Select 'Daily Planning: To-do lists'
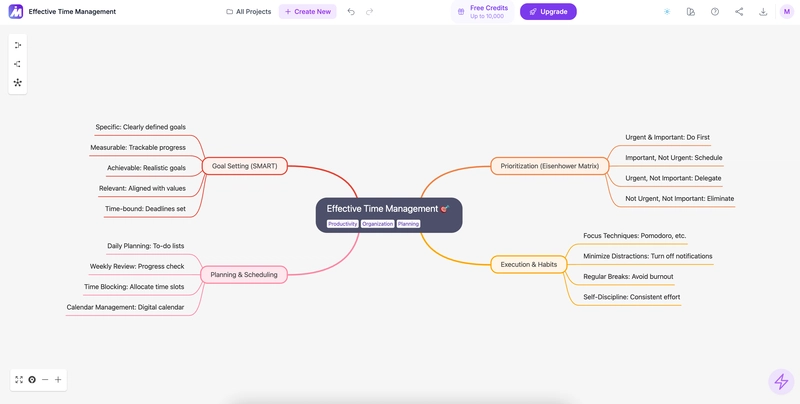 tap(146, 246)
